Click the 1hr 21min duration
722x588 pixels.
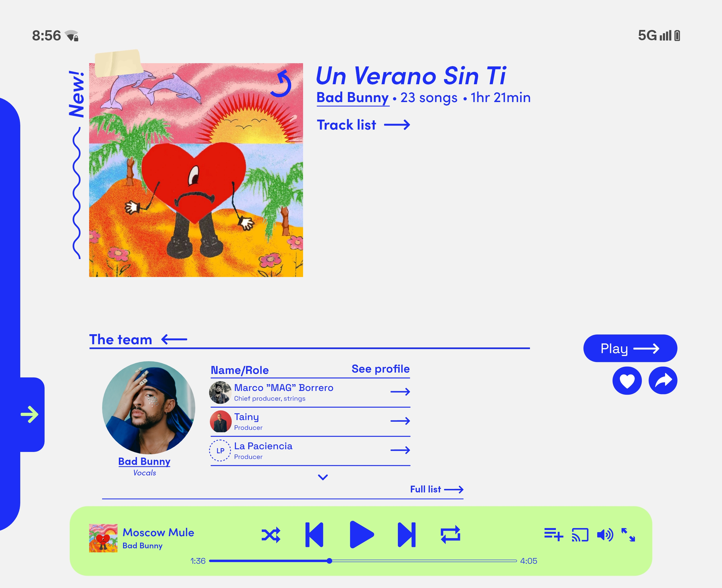[501, 97]
